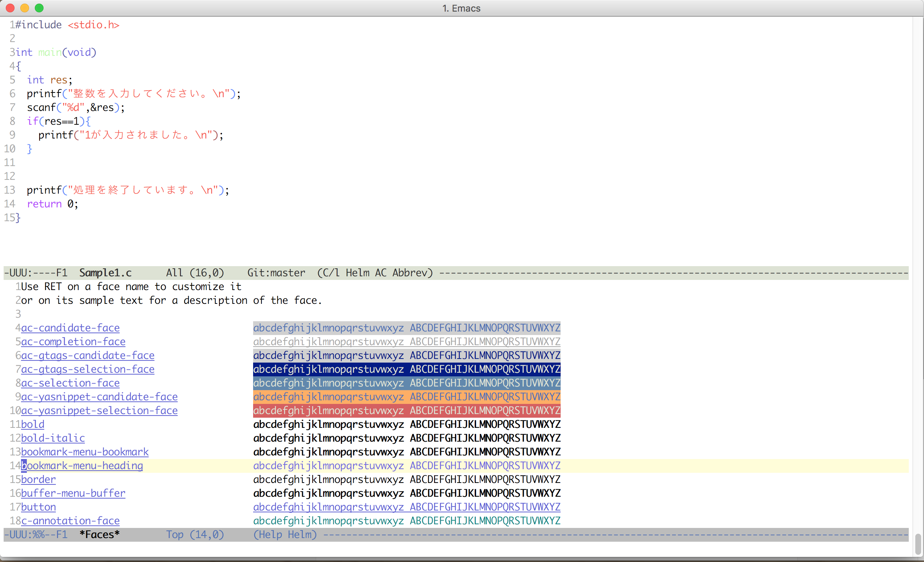The height and width of the screenshot is (562, 924).
Task: Open the ac-completion-face link
Action: pyautogui.click(x=73, y=342)
